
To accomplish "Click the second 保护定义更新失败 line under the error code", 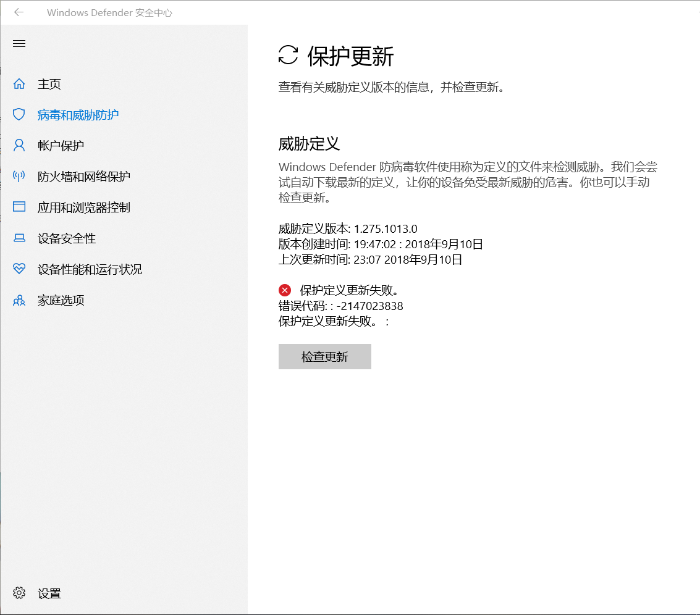I will (x=334, y=321).
